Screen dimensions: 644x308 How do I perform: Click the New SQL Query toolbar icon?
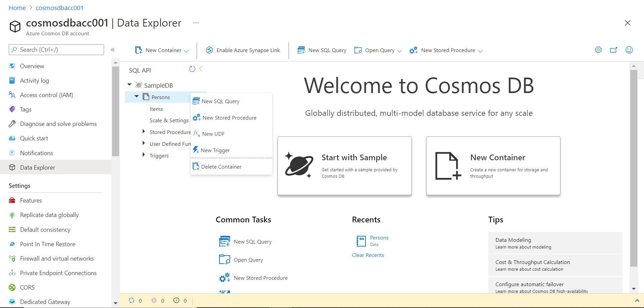click(301, 50)
